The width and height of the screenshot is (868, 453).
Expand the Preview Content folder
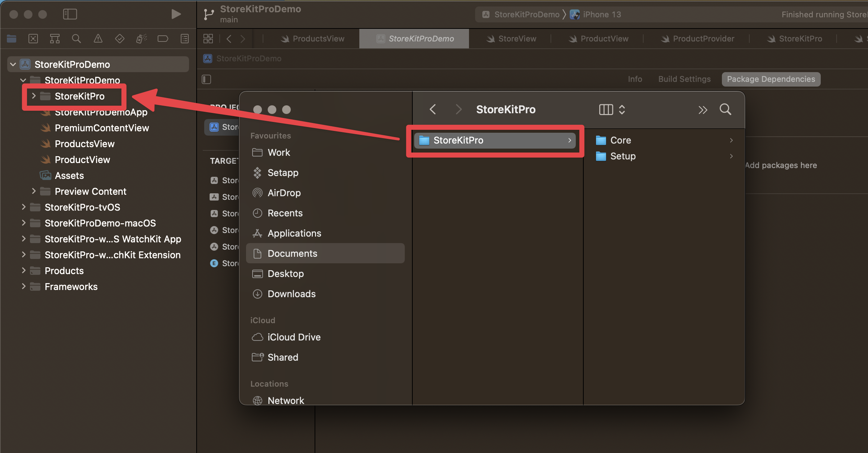[34, 191]
